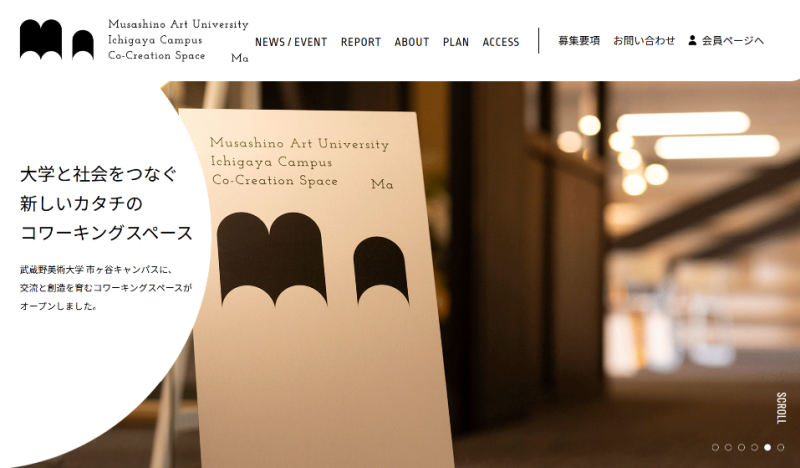
Task: Click the Ma logo in header
Action: [x=57, y=40]
